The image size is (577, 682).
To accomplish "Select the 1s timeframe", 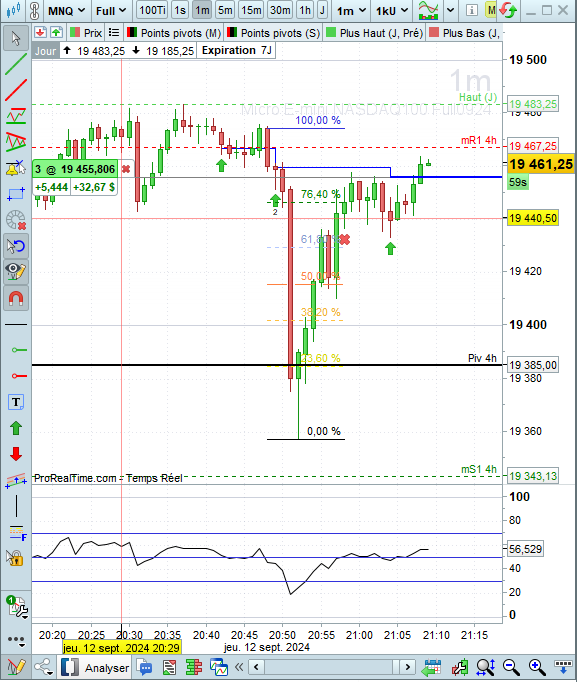I will [x=180, y=10].
